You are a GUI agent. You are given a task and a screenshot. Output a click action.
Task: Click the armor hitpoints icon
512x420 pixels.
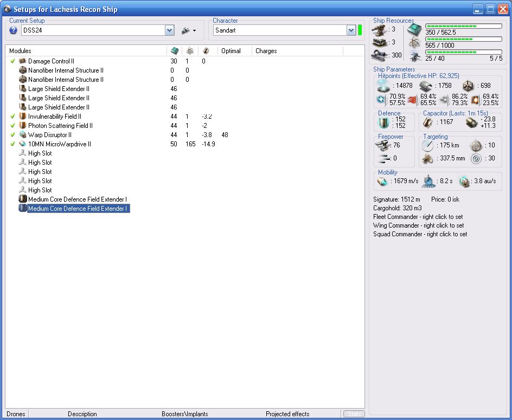click(x=426, y=86)
